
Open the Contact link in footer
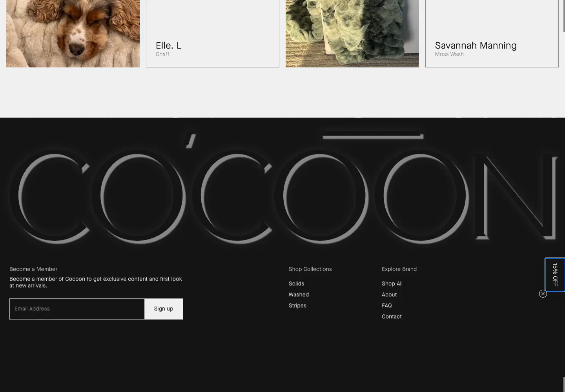(x=392, y=317)
